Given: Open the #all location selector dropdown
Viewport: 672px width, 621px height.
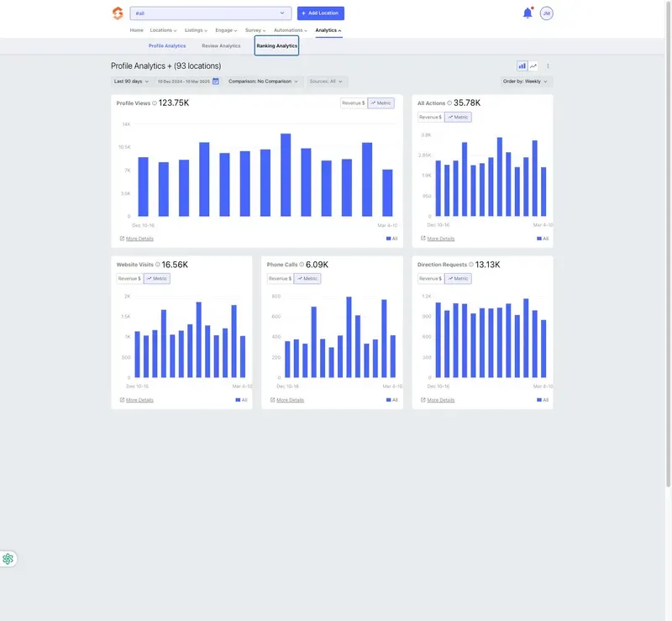Looking at the screenshot, I should pyautogui.click(x=211, y=13).
